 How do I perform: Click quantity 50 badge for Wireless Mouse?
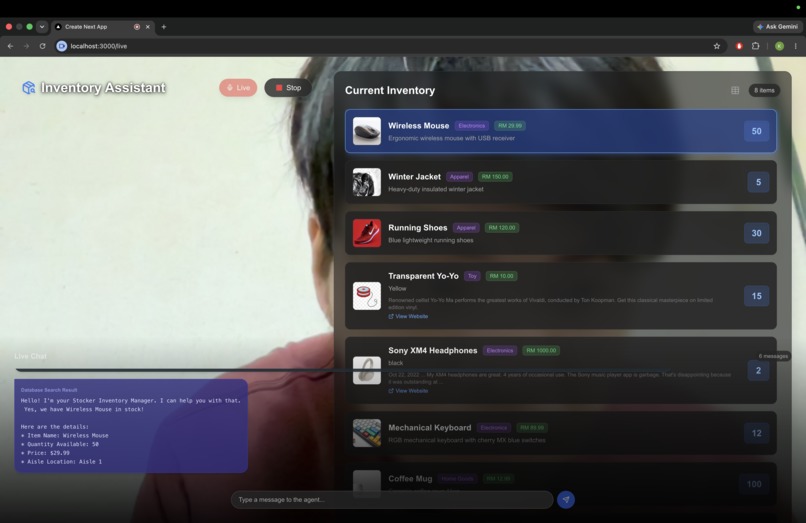756,132
